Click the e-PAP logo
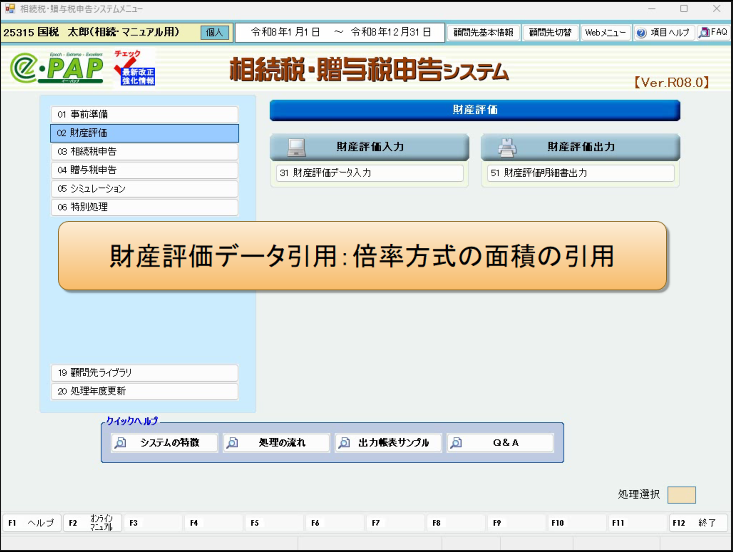This screenshot has height=552, width=733. [57, 68]
